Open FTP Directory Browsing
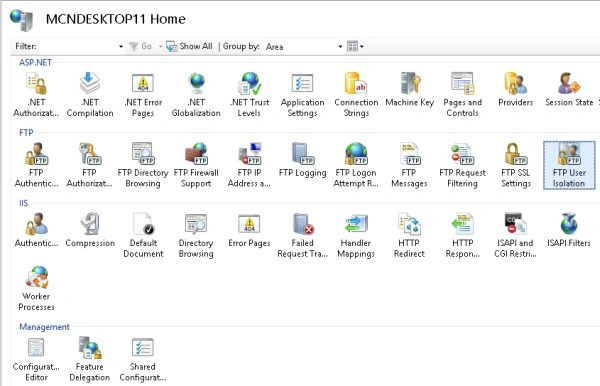The height and width of the screenshot is (386, 600). [x=143, y=165]
